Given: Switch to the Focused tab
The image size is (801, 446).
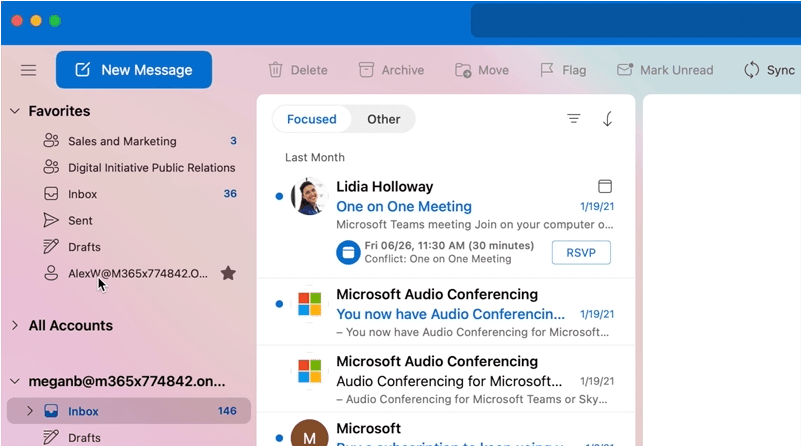Looking at the screenshot, I should (x=312, y=119).
